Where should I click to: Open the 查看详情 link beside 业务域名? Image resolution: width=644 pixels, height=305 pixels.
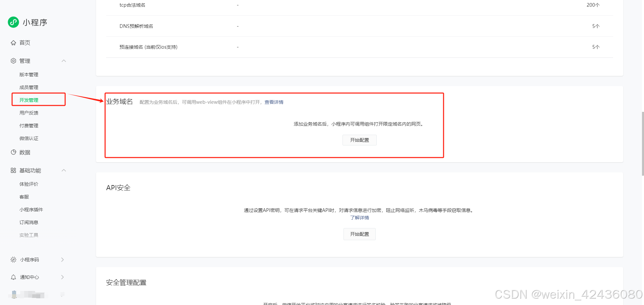(274, 102)
